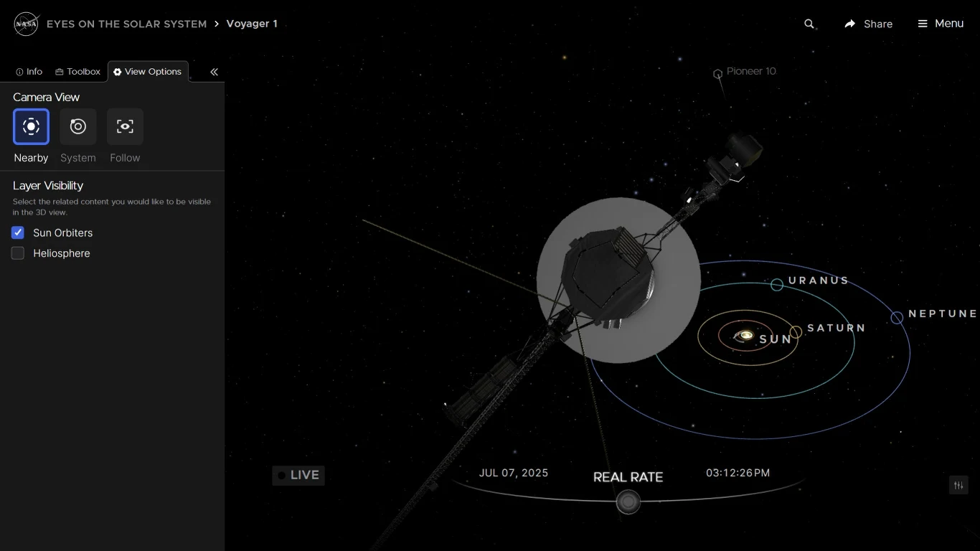
Task: Click the Voyager 1 spacecraft dish
Action: [618, 280]
